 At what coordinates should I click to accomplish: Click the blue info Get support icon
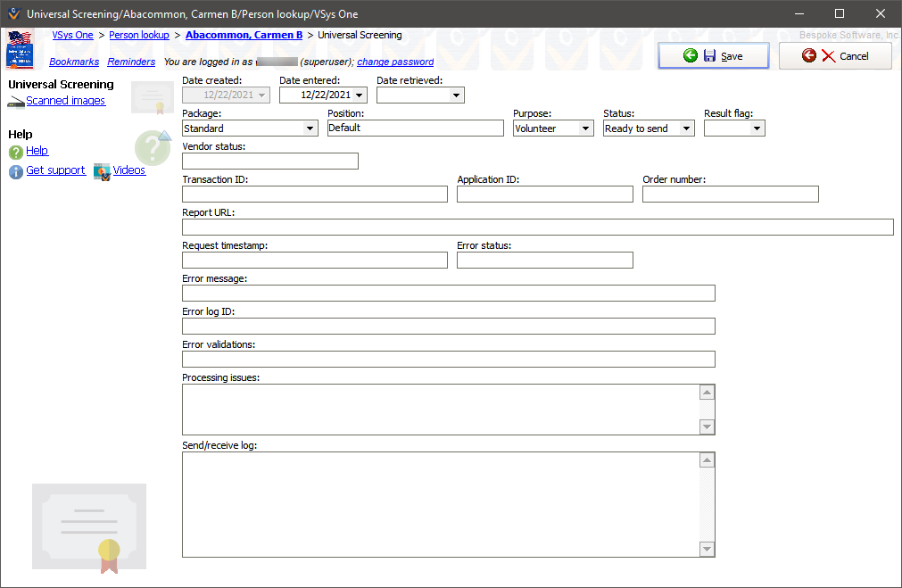(x=16, y=171)
